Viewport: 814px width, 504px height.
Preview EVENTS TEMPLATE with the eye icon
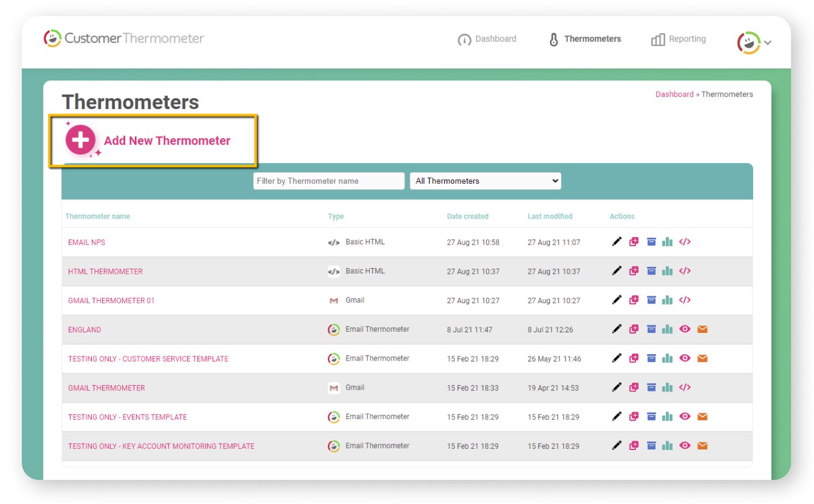click(684, 416)
